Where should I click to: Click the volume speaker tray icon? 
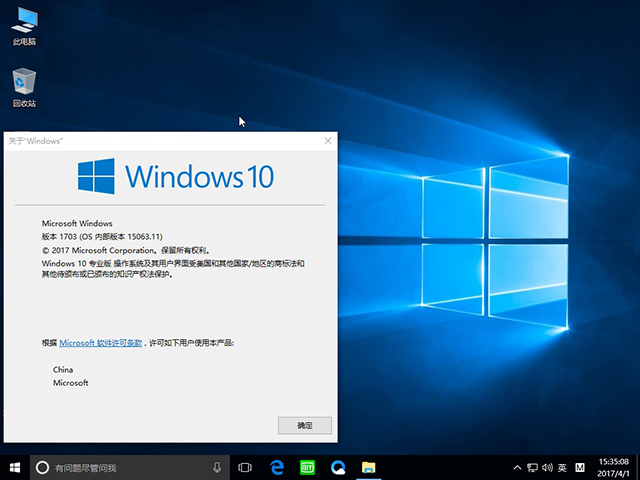pos(546,467)
